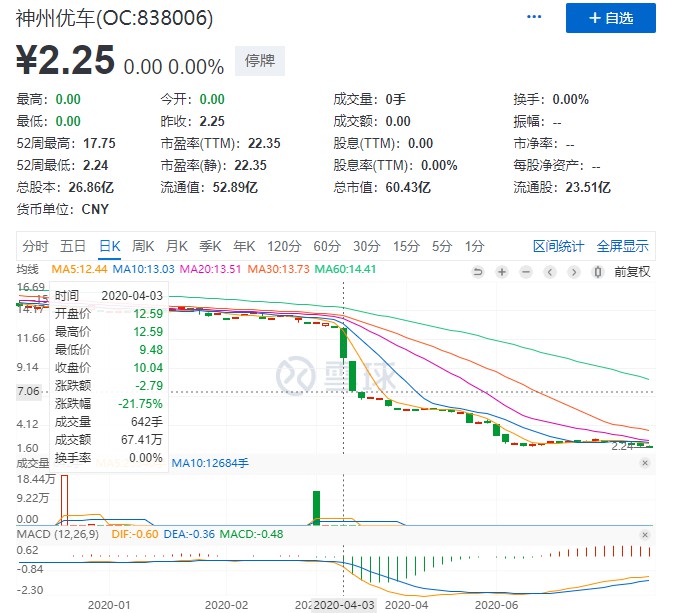Select the 周K tab
676x613 pixels.
point(143,246)
